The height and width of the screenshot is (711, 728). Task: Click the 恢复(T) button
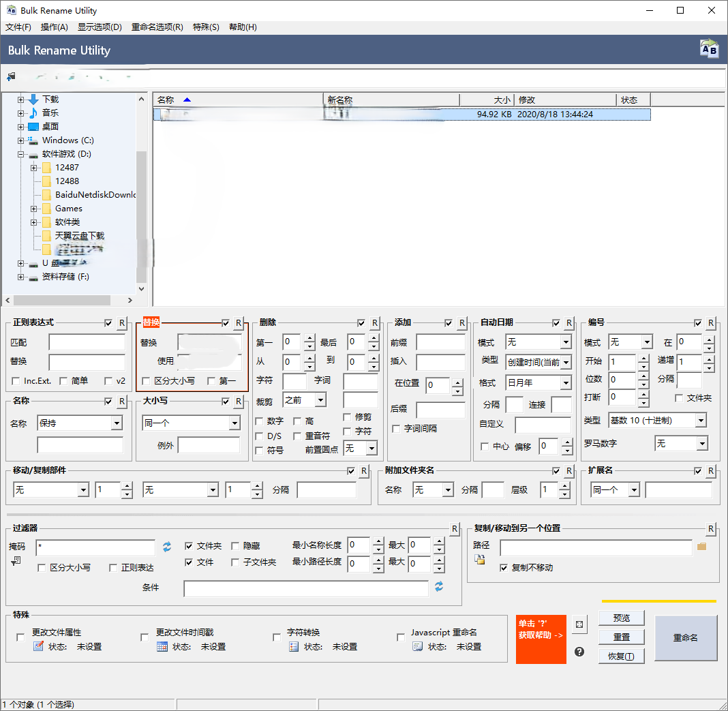point(621,656)
